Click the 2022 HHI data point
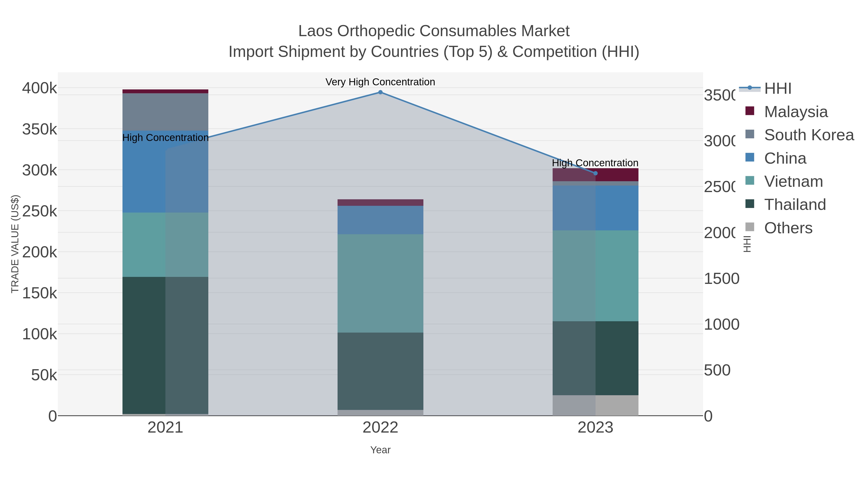Image resolution: width=868 pixels, height=488 pixels. click(380, 92)
